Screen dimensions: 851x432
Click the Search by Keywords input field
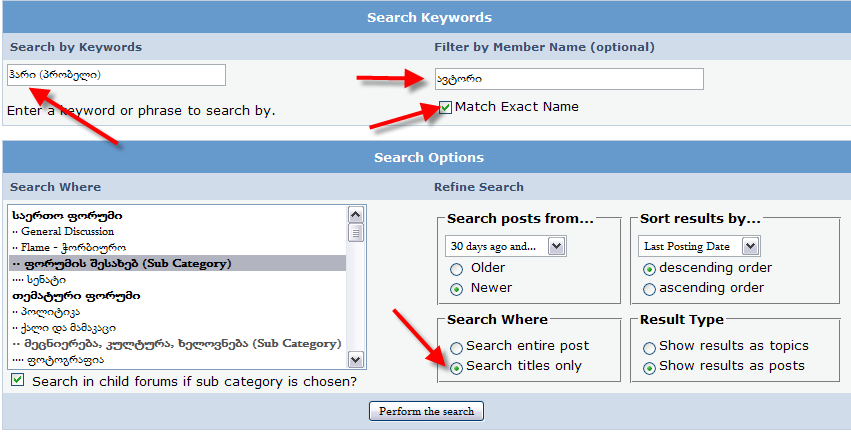point(116,75)
